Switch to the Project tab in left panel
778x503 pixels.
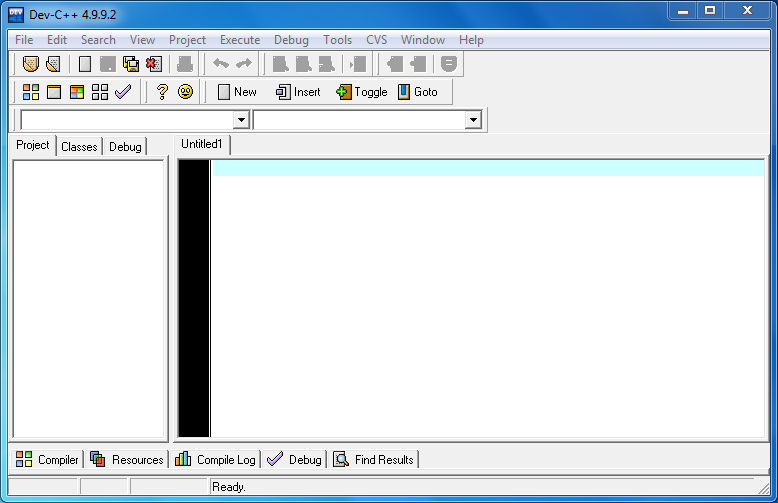tap(33, 145)
